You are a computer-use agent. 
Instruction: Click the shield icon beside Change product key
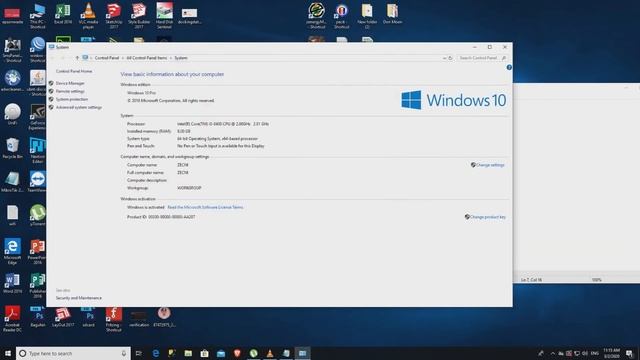coord(467,217)
